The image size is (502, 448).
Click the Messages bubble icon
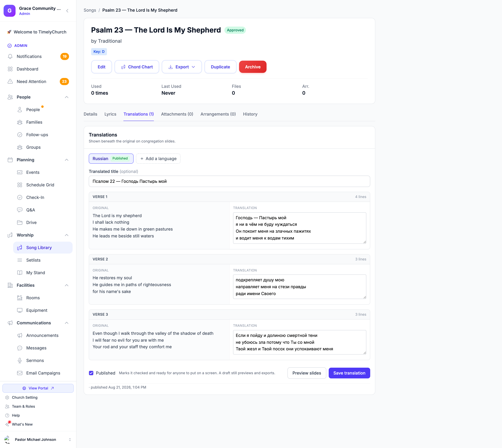tap(20, 348)
